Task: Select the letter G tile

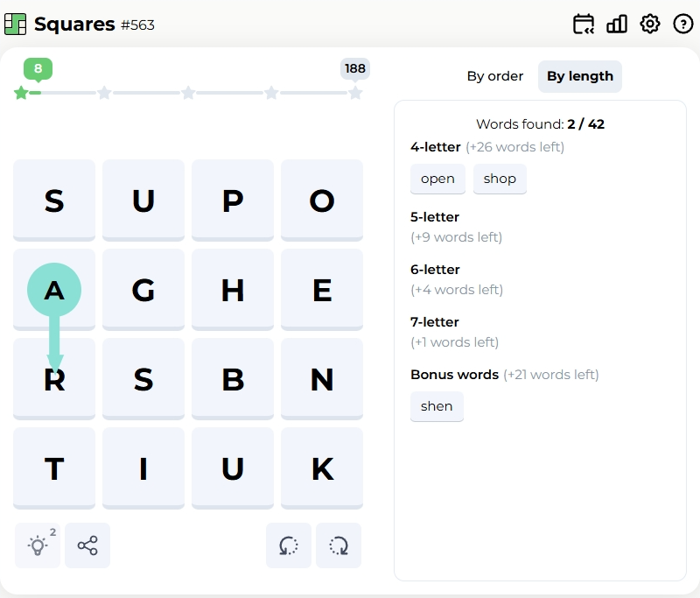Action: tap(143, 290)
